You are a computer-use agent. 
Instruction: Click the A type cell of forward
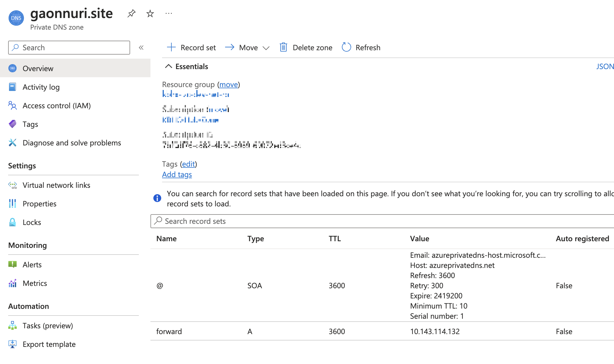[x=250, y=331]
